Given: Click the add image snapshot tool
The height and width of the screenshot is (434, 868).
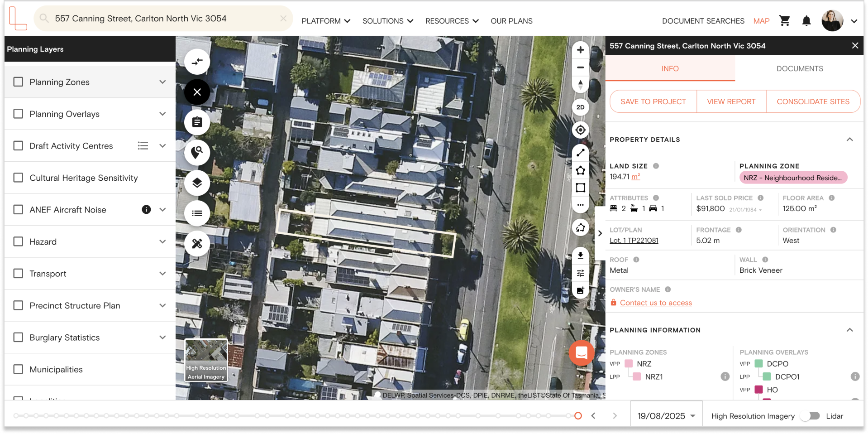Looking at the screenshot, I should (x=580, y=290).
